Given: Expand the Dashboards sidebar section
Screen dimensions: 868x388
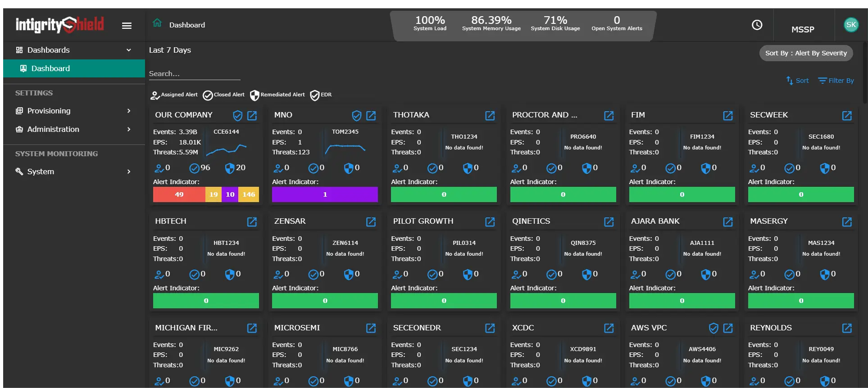Looking at the screenshot, I should (74, 50).
